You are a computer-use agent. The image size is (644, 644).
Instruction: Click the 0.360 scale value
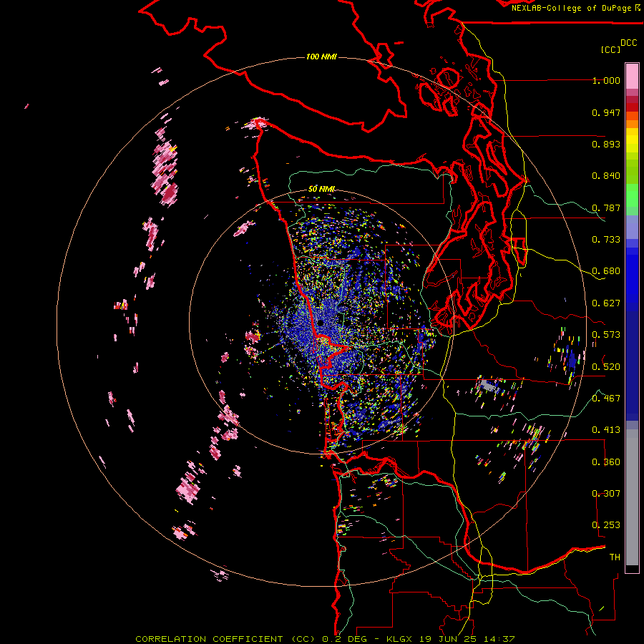[x=606, y=462]
